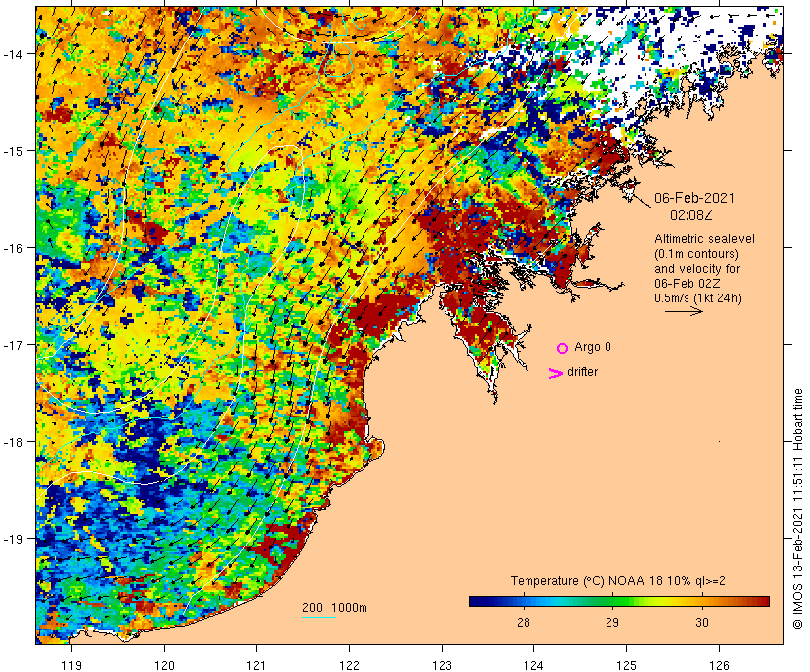Click the colorbar tick label "29"

tap(612, 622)
